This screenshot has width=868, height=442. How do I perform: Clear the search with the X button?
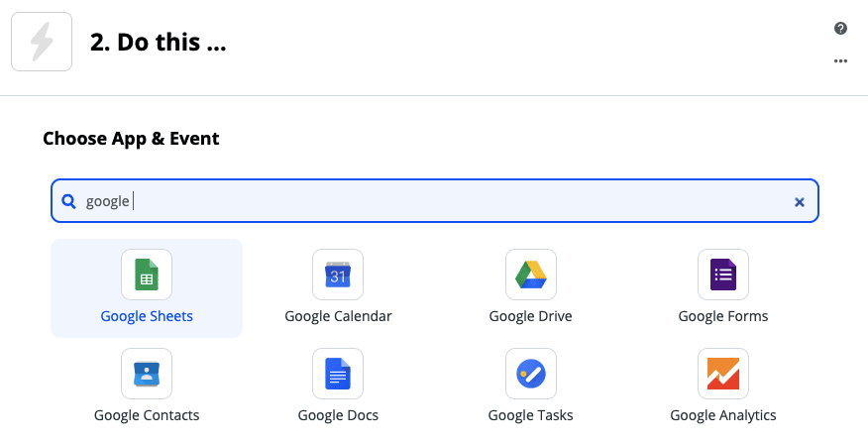point(800,202)
